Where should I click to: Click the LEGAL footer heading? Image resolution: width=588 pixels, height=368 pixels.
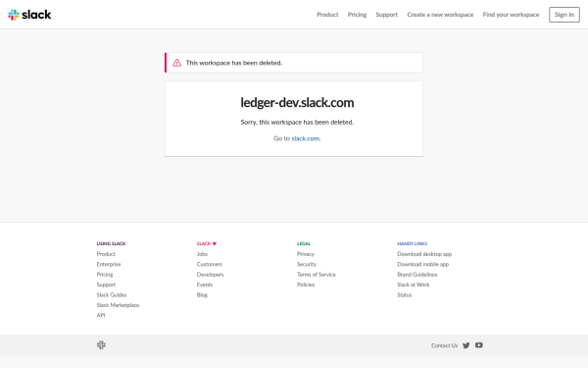pos(304,243)
